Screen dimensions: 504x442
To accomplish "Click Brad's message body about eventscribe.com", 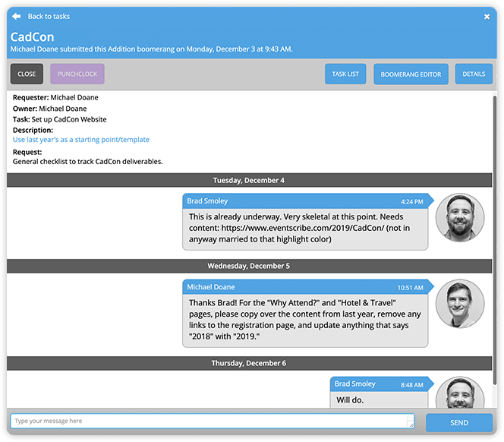I will tap(305, 228).
